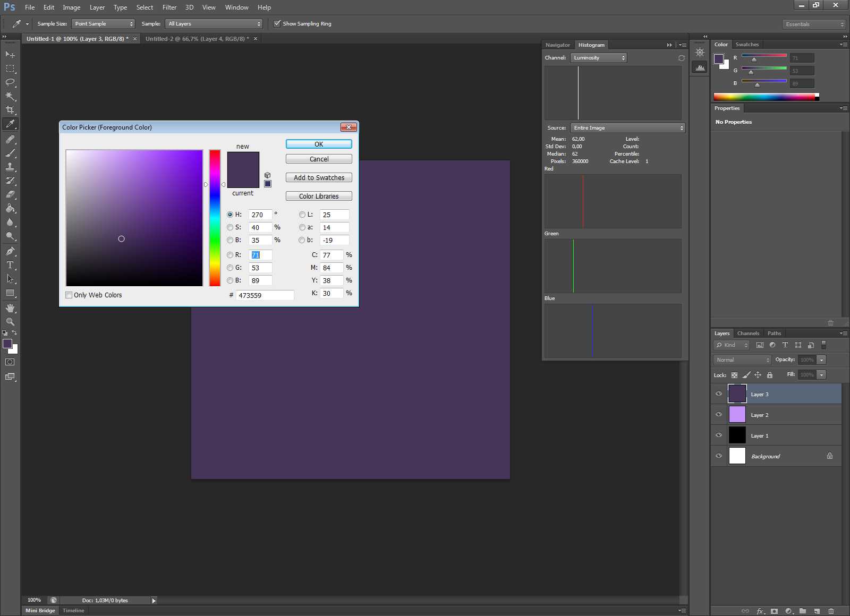Enable the Only Web Colors checkbox

(69, 295)
